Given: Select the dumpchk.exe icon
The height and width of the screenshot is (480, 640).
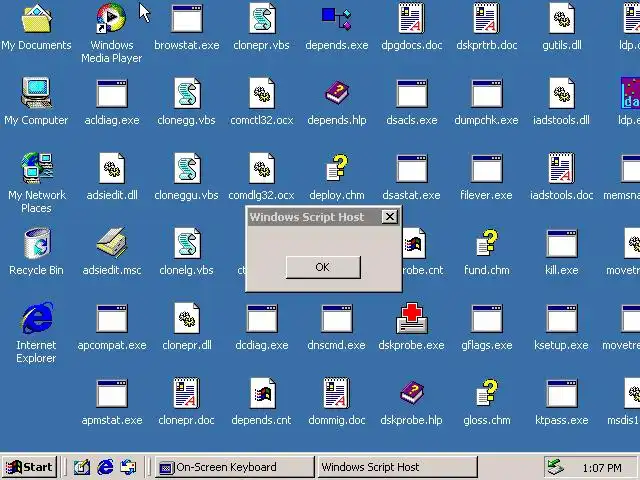Looking at the screenshot, I should coord(487,94).
